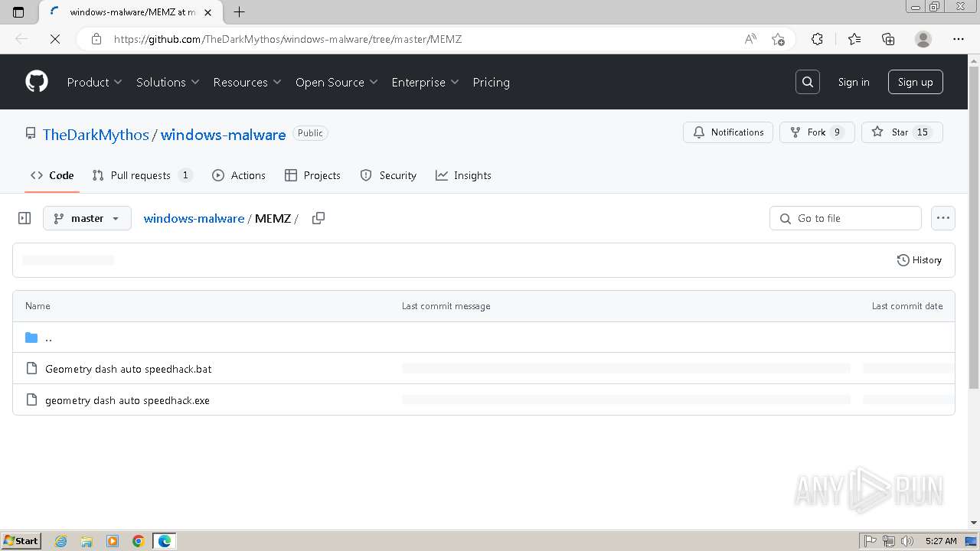Switch to the Projects tab

click(312, 175)
